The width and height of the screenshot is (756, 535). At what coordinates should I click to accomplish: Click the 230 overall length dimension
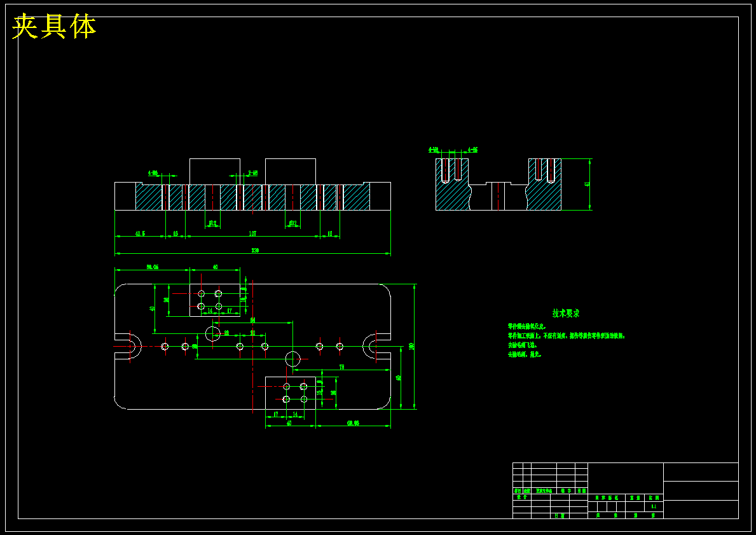255,251
